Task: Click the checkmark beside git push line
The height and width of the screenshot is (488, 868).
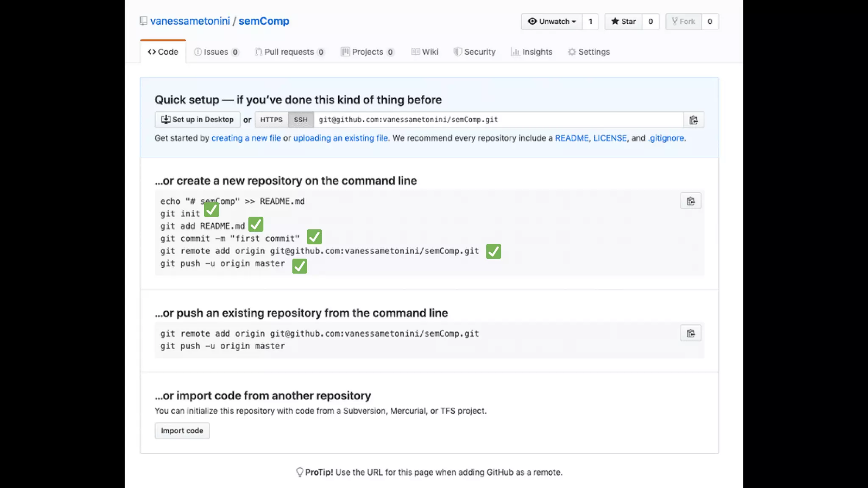Action: coord(300,266)
